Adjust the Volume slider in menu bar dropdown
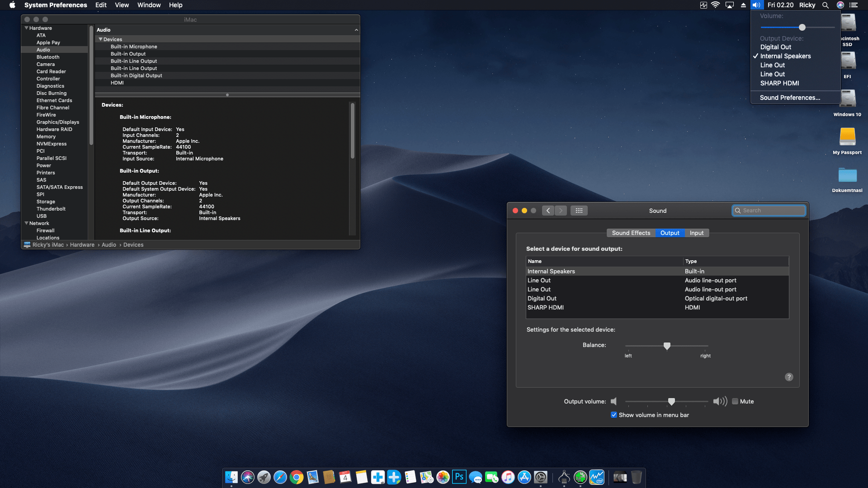This screenshot has width=868, height=488. 802,28
